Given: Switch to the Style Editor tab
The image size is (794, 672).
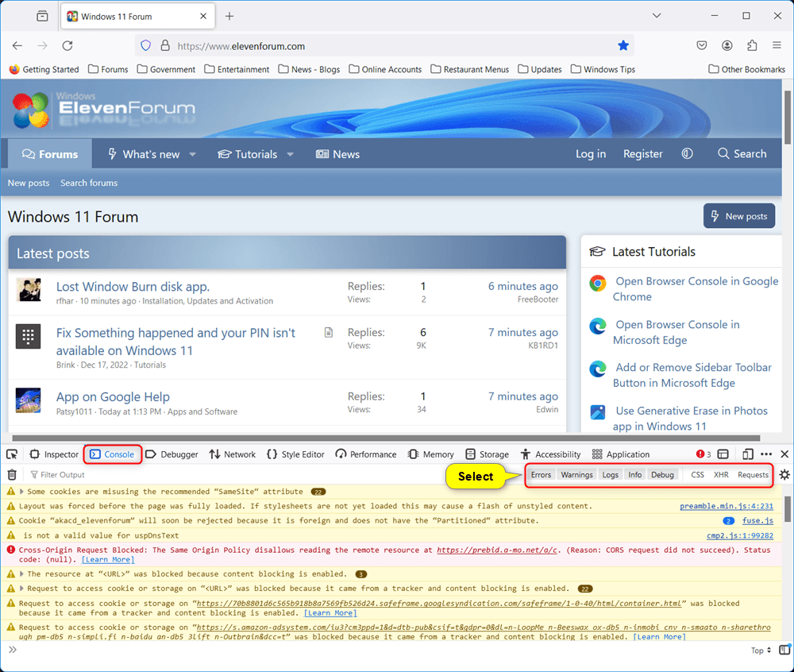Looking at the screenshot, I should click(295, 454).
